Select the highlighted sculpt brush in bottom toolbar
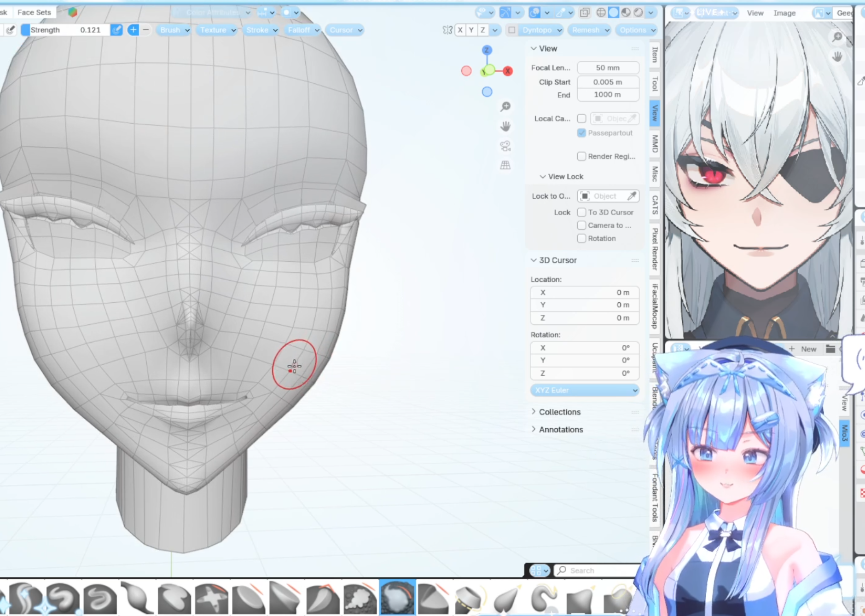Screen dimensions: 865x616 coord(397,598)
